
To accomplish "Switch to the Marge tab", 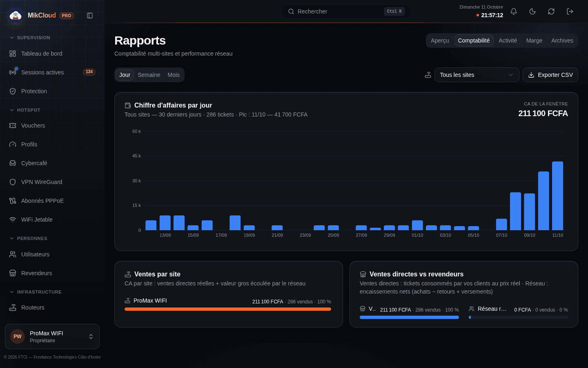I will 534,40.
